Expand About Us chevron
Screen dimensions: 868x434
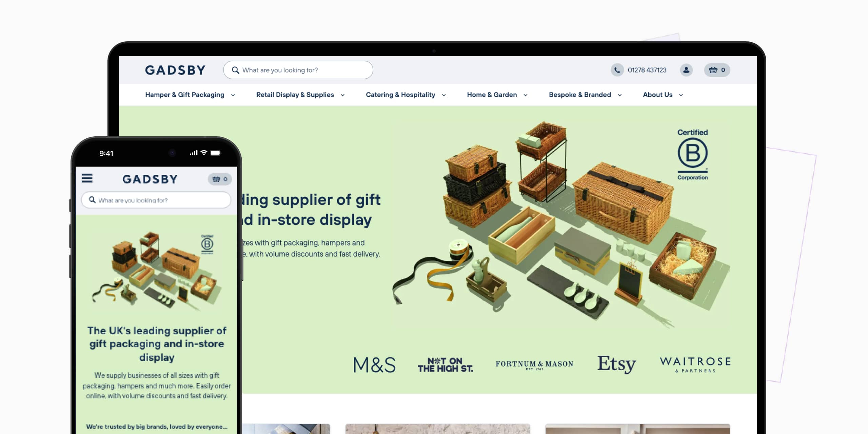681,95
